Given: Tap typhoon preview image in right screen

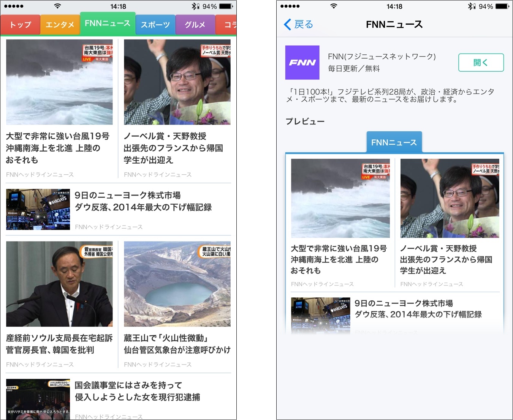Looking at the screenshot, I should click(340, 198).
